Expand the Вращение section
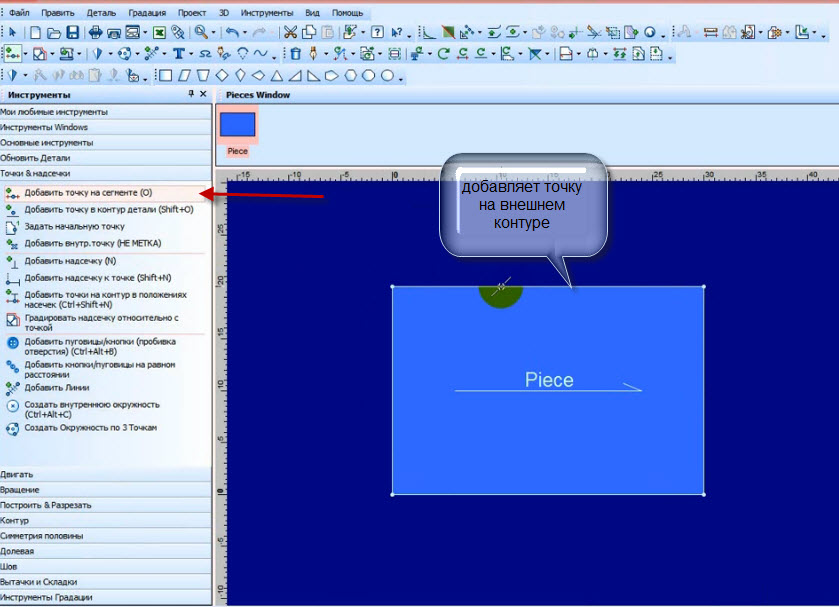Image resolution: width=839 pixels, height=607 pixels. 105,490
